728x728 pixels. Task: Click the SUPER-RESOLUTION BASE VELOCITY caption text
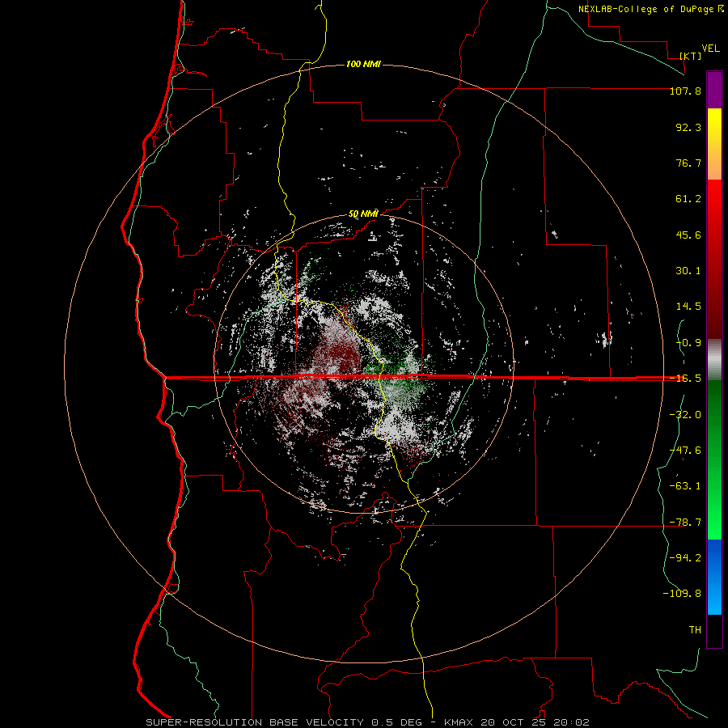(x=255, y=722)
